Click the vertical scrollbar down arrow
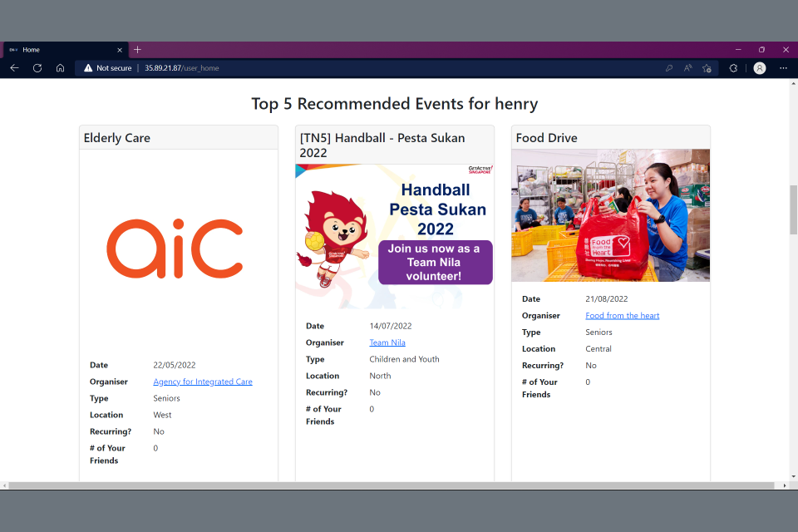 [793, 477]
